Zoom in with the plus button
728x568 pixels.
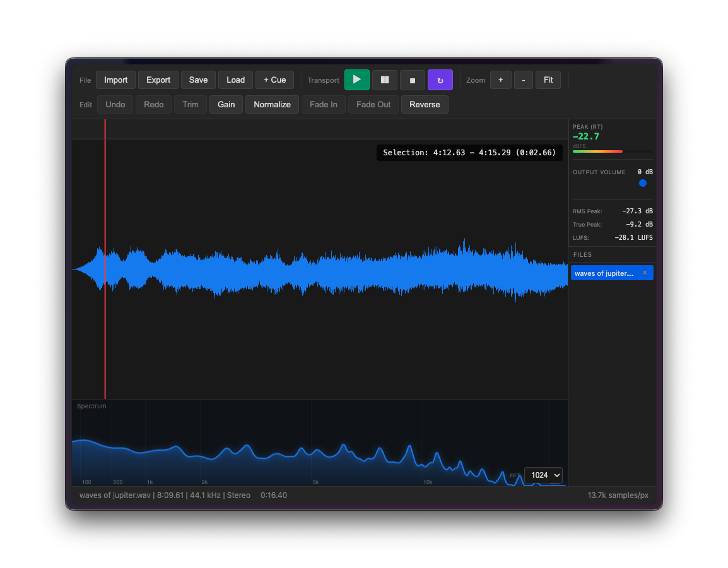click(501, 80)
